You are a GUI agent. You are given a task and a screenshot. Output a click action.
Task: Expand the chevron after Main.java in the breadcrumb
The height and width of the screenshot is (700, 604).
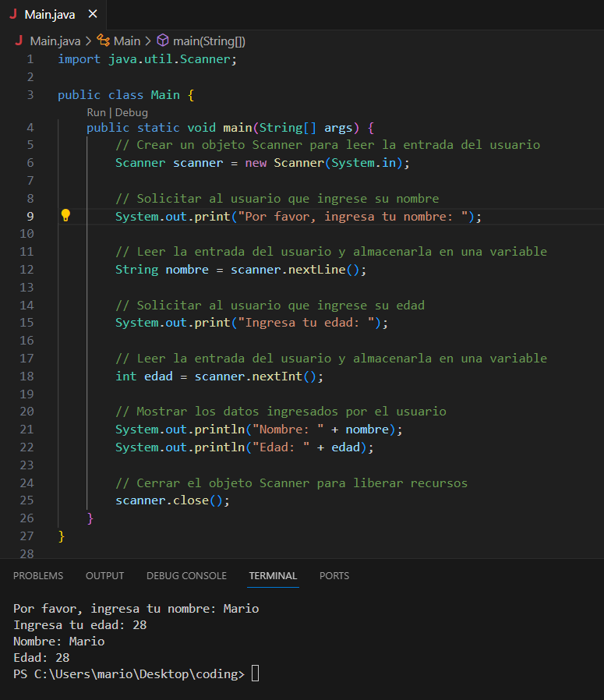(88, 41)
